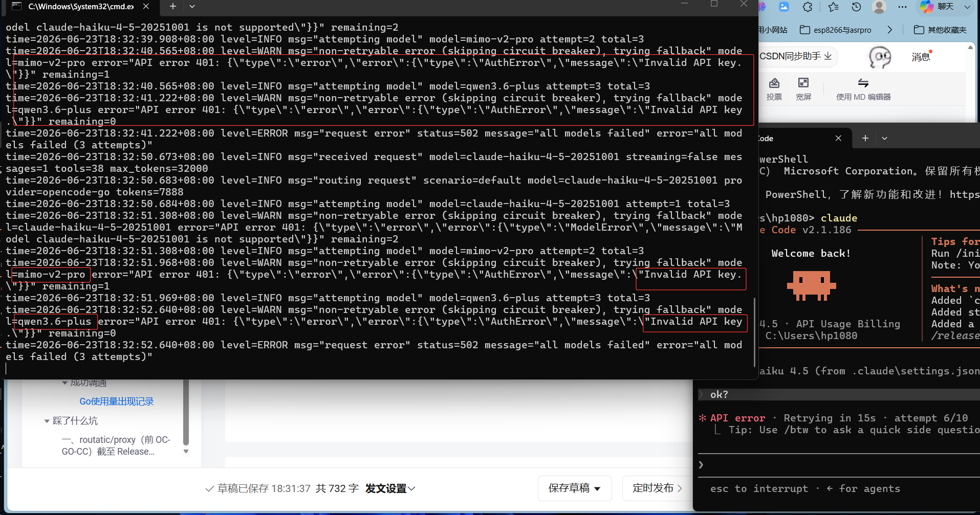Open Go使用量出现记录 outline link
This screenshot has width=980, height=515.
[x=117, y=401]
